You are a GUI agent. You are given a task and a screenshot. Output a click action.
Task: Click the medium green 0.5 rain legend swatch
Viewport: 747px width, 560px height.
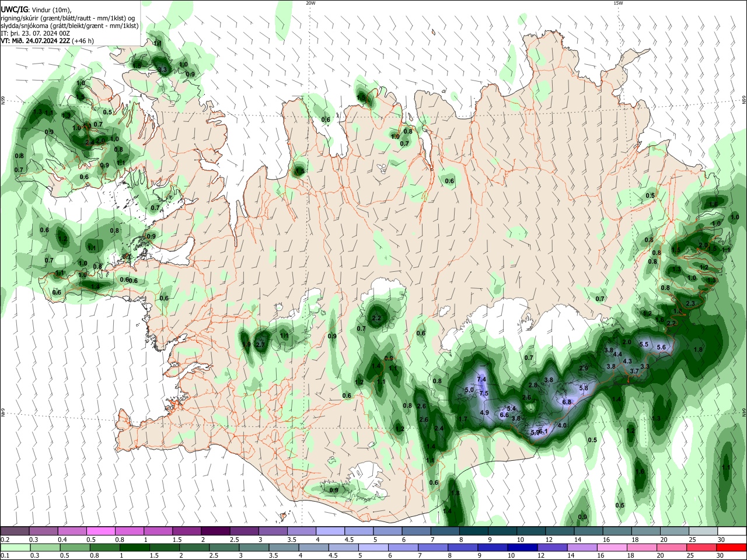click(x=75, y=548)
